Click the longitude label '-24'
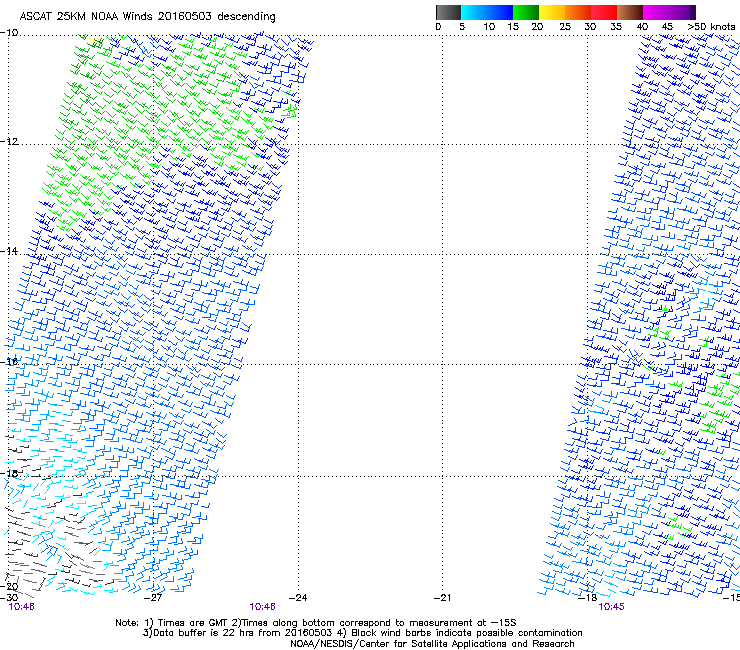Viewport: 740px width, 650px height. point(298,598)
